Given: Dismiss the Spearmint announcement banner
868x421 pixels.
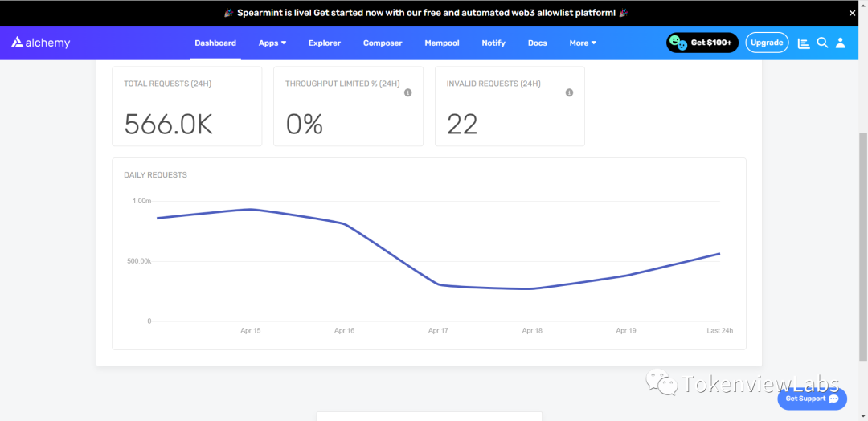Looking at the screenshot, I should click(853, 13).
